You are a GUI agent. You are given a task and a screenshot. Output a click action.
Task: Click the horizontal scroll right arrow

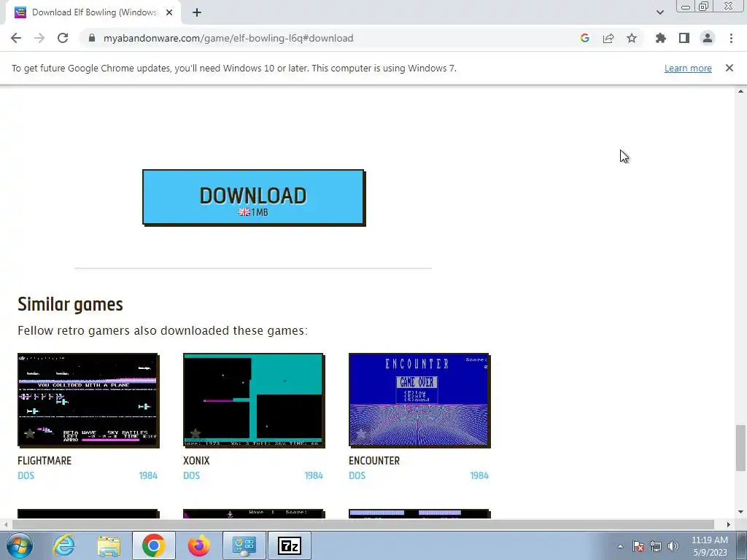click(x=728, y=524)
